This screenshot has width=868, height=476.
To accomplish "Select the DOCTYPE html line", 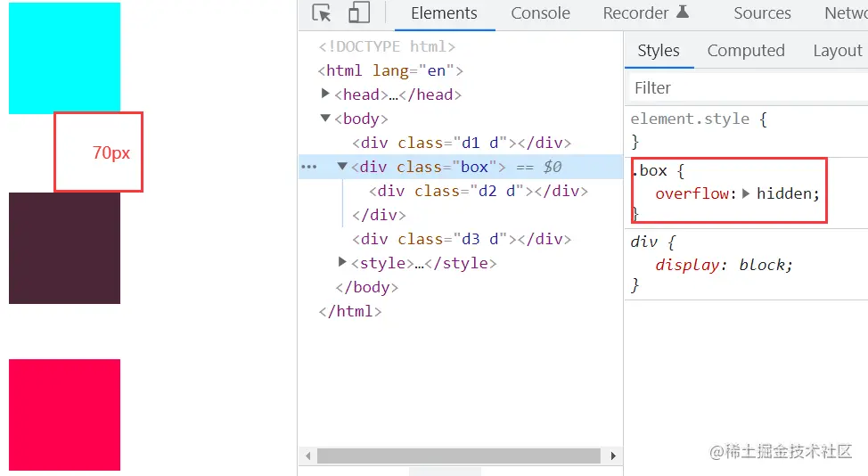I will pos(387,46).
